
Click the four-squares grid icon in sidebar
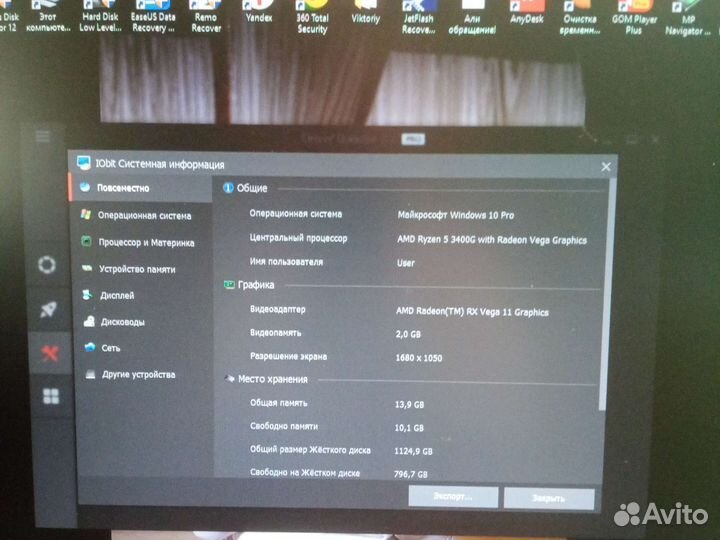(51, 396)
